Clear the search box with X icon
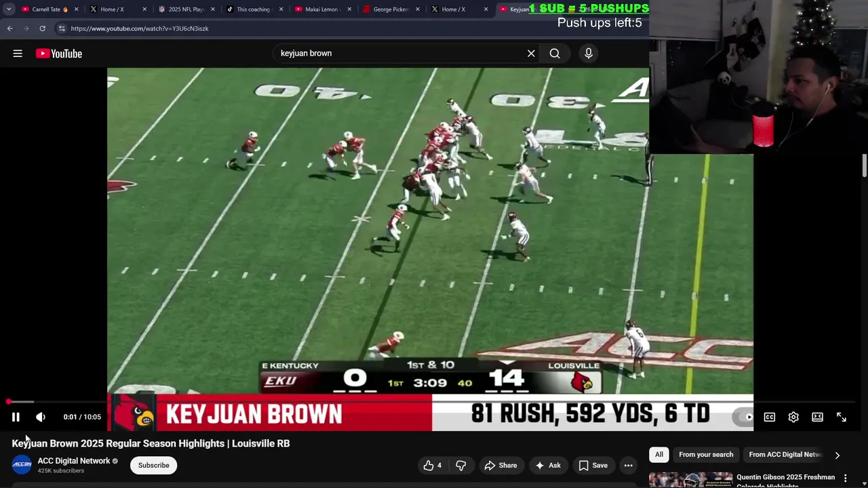This screenshot has width=868, height=488. coord(531,54)
